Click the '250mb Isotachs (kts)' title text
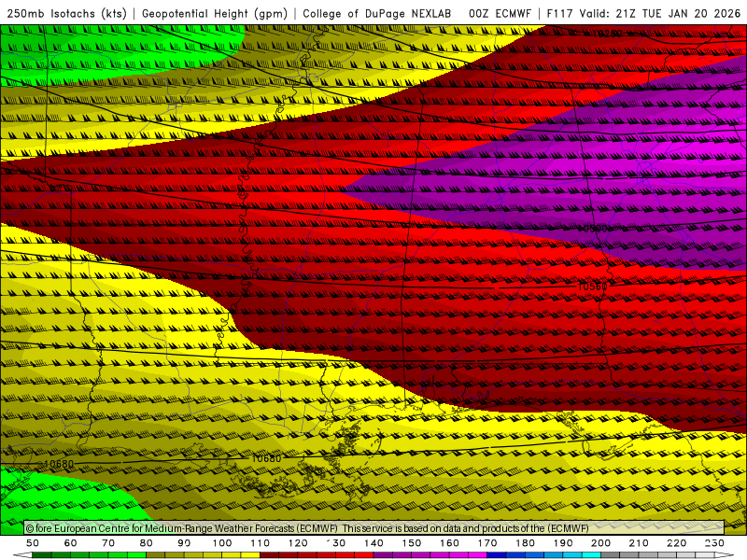747x560 pixels. pos(66,14)
